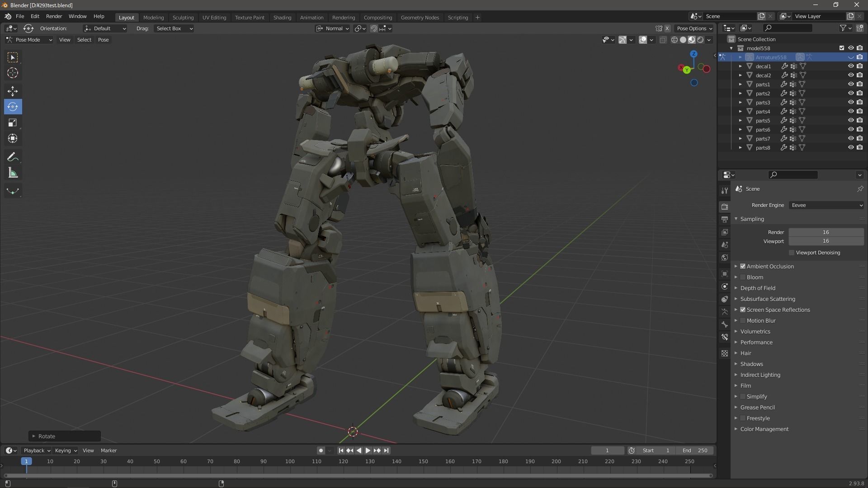The height and width of the screenshot is (488, 868).
Task: Select the Select Box tool in toolbar
Action: point(13,57)
